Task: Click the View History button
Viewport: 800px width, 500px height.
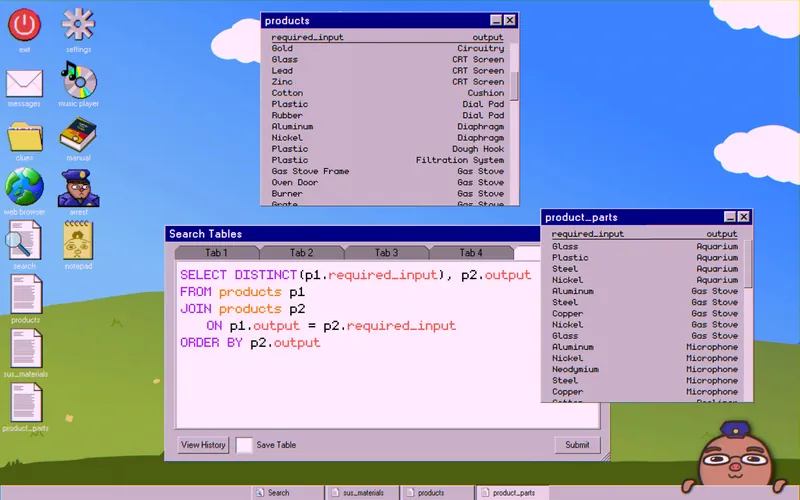Action: tap(203, 445)
